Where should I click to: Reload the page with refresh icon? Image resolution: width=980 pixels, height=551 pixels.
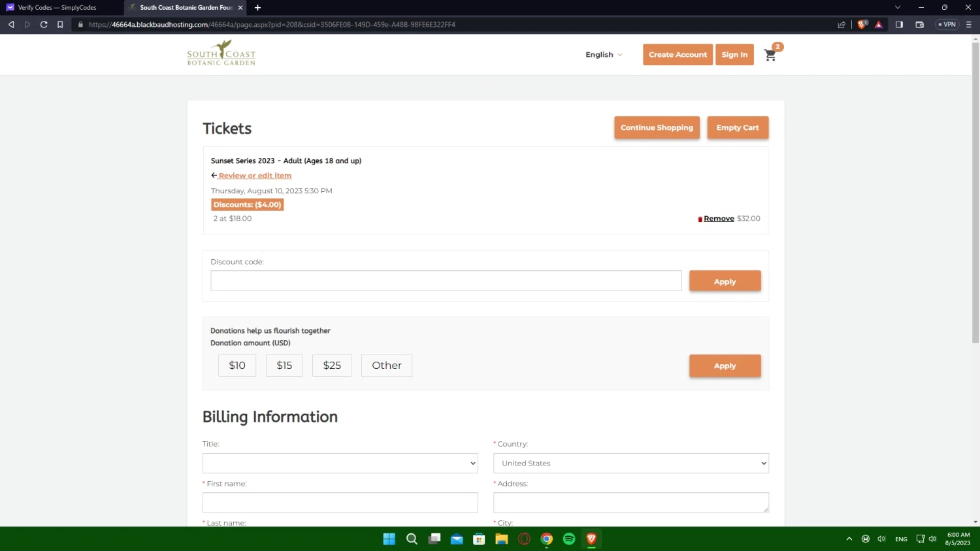(x=44, y=25)
